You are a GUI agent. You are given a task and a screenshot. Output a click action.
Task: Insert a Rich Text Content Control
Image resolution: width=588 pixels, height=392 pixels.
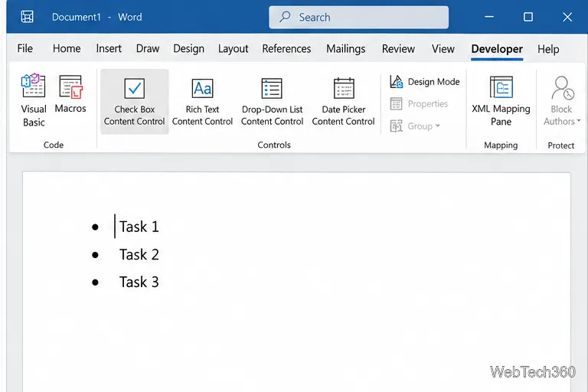(202, 101)
